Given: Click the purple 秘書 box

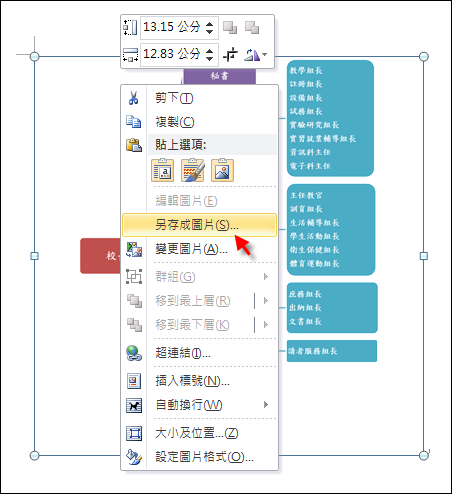Looking at the screenshot, I should [220, 76].
